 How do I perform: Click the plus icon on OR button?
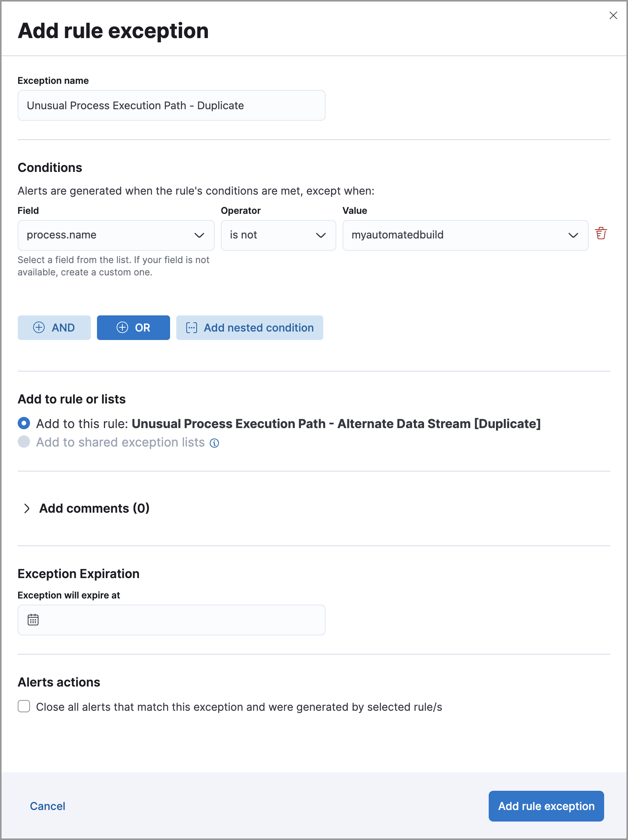(x=122, y=327)
